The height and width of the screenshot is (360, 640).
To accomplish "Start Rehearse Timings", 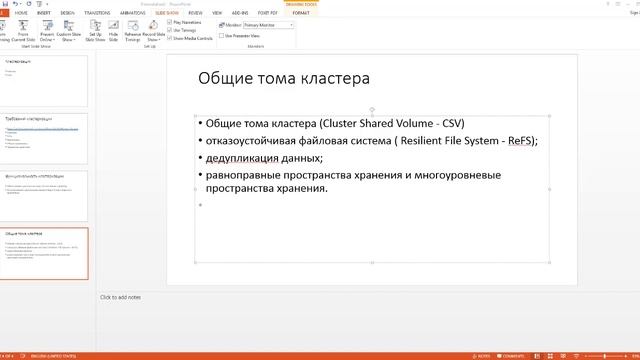I will click(133, 31).
